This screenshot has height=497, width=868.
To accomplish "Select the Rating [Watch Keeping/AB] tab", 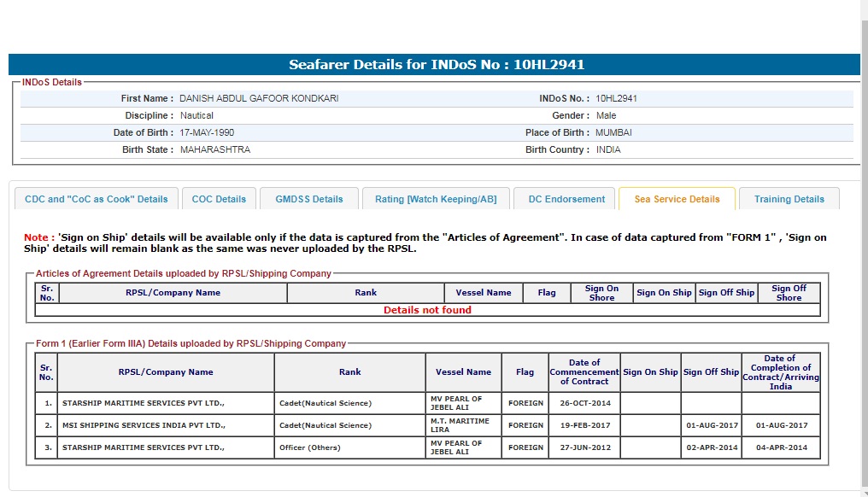I will pyautogui.click(x=435, y=199).
